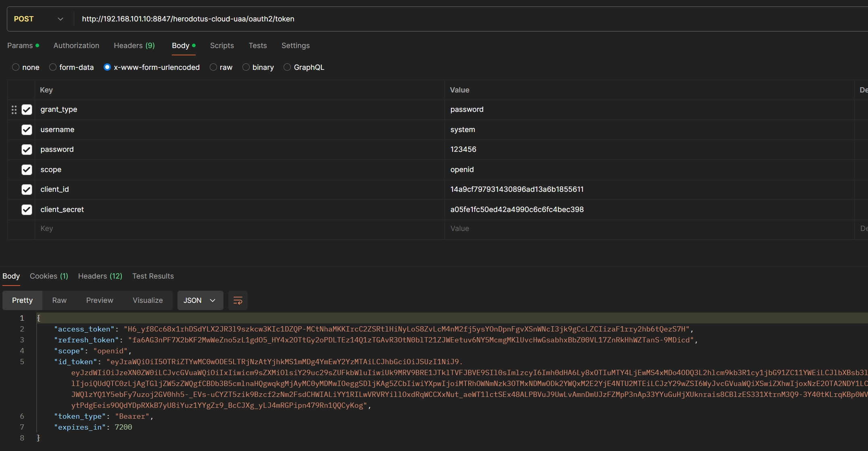Open the JSON response format dropdown
This screenshot has height=451, width=868.
(x=200, y=300)
